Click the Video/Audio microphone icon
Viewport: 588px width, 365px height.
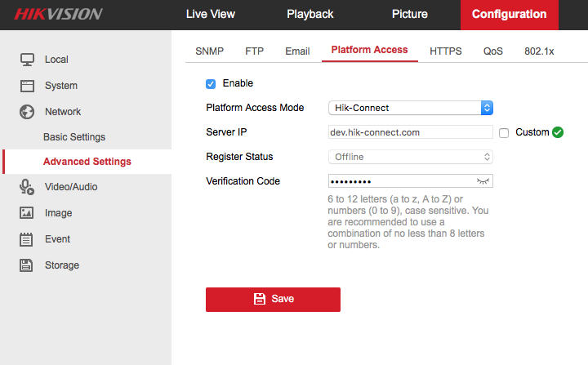click(27, 187)
